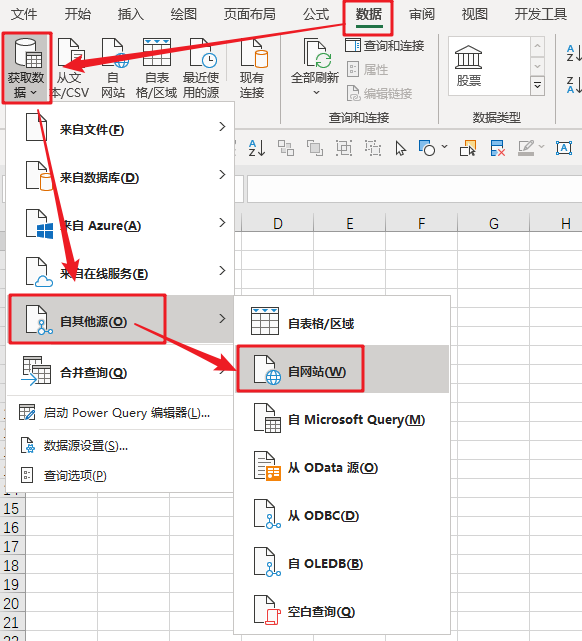Switch to the 绘图 tab
The height and width of the screenshot is (641, 582).
click(184, 14)
